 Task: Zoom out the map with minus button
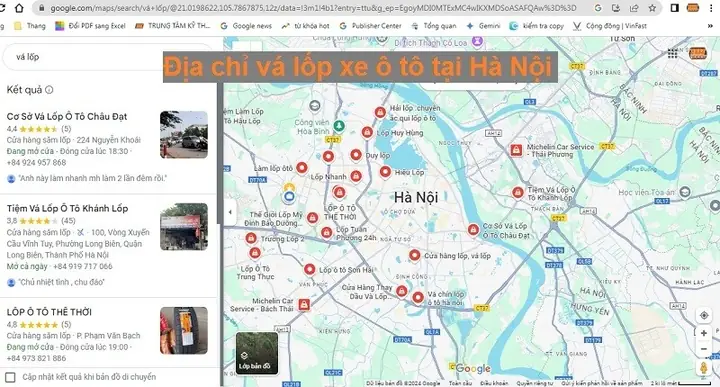[703, 349]
